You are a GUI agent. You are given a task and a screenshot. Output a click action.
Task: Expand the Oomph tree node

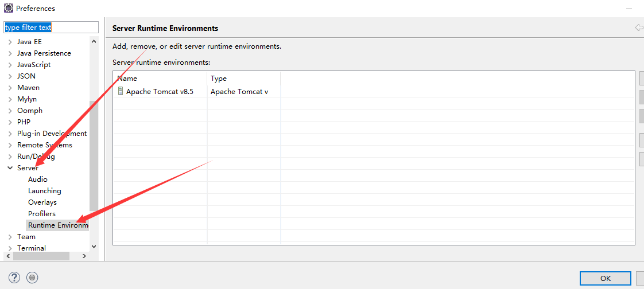tap(10, 111)
